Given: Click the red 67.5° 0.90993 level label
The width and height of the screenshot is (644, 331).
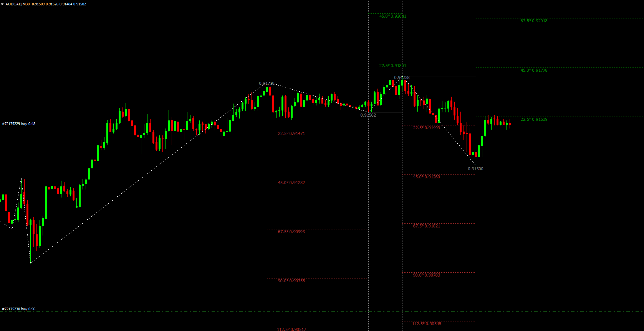Looking at the screenshot, I should tap(291, 232).
